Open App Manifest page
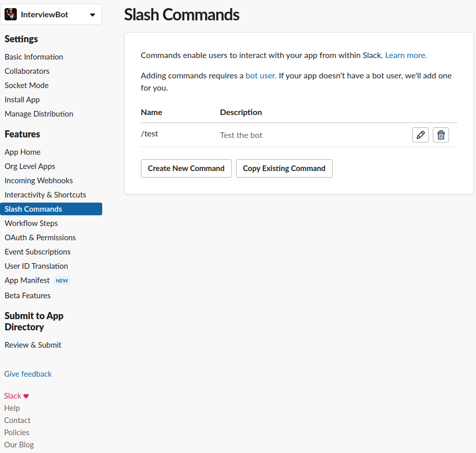The height and width of the screenshot is (453, 476). (x=27, y=280)
